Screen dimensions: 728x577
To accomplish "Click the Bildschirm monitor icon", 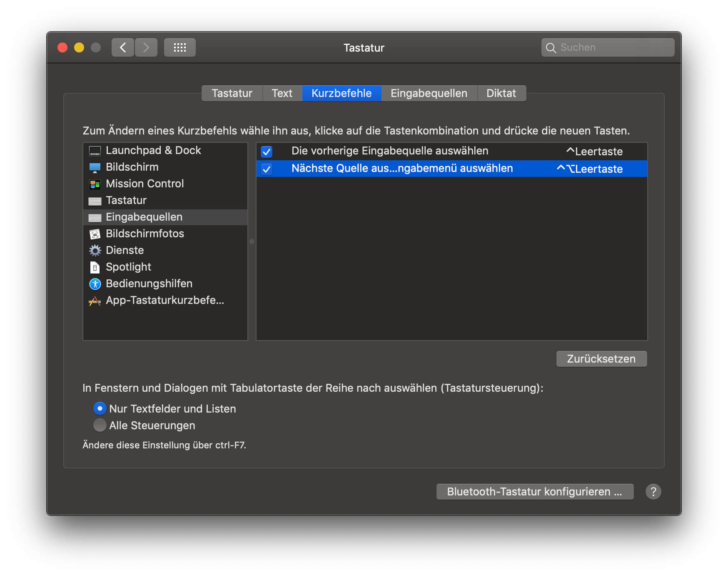I will [x=95, y=167].
